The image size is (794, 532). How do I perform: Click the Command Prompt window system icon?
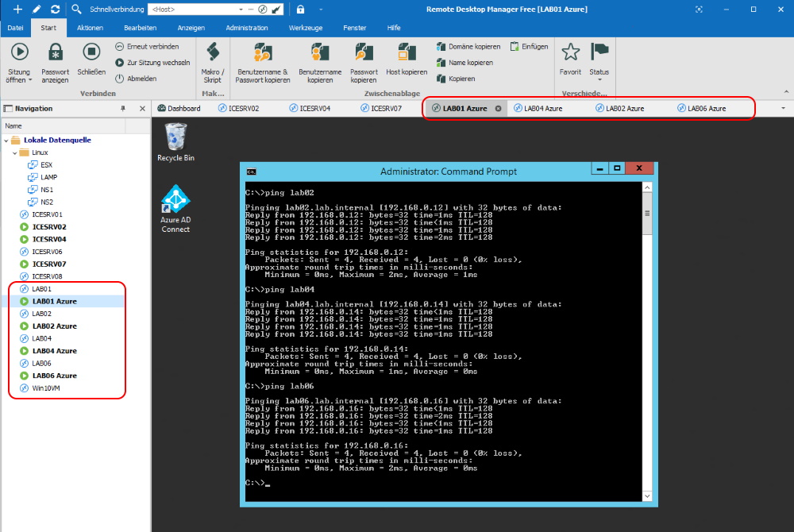click(x=251, y=172)
